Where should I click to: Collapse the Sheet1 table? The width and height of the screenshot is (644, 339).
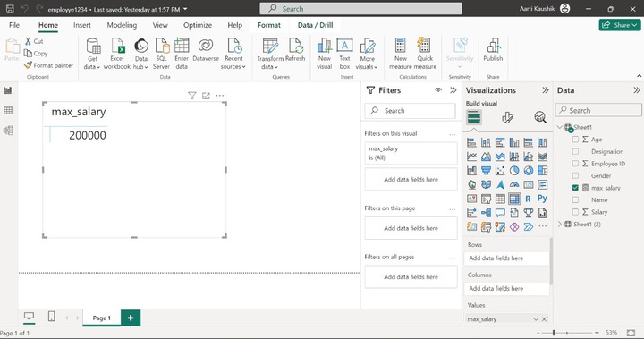pos(560,127)
